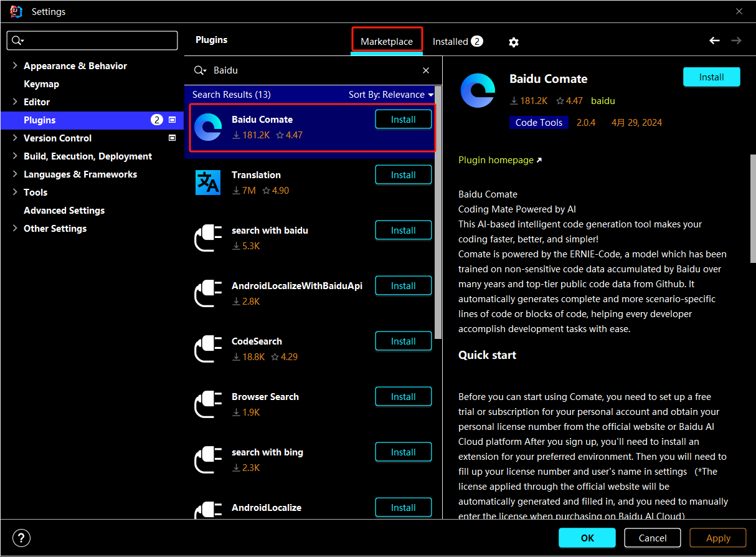Click the 4.47 rating in plugin details
Screen dimensions: 756x557
[x=569, y=100]
